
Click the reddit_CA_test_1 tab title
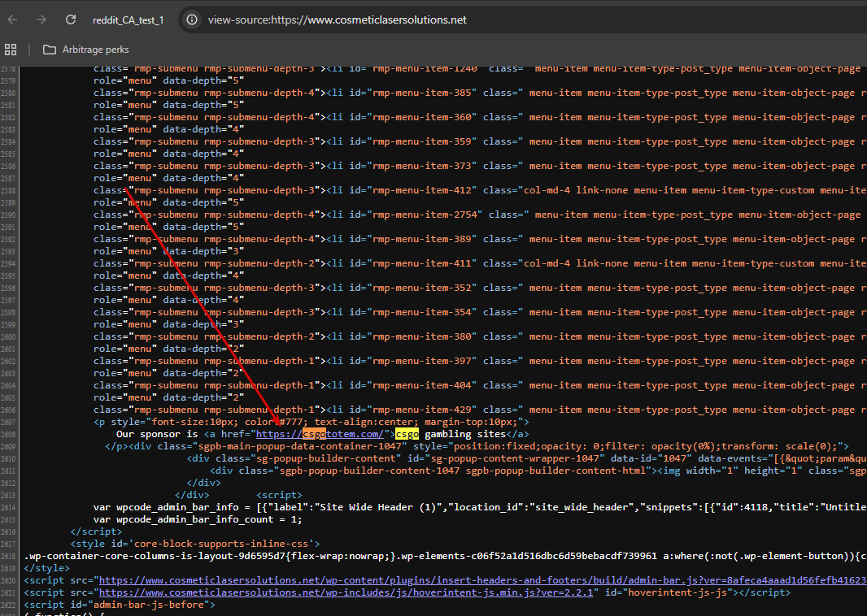(129, 20)
